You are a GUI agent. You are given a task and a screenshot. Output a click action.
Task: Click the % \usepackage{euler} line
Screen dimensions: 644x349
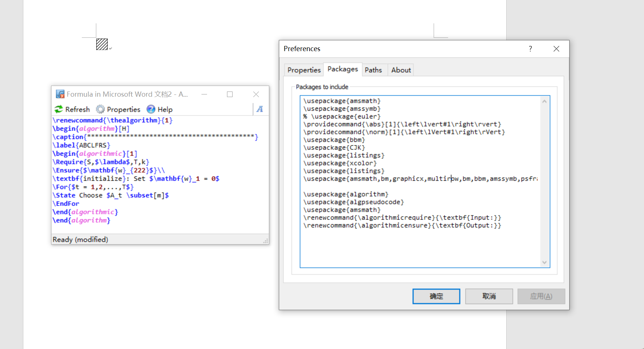click(x=342, y=116)
